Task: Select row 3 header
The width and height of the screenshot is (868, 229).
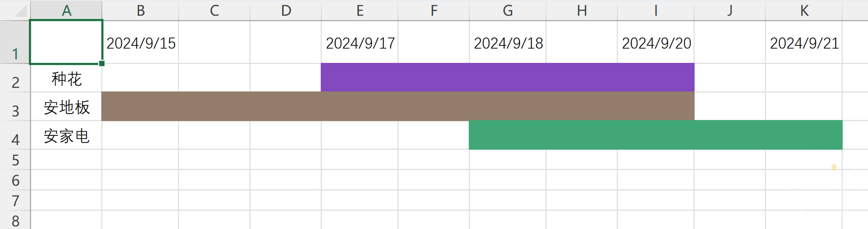Action: click(x=15, y=107)
